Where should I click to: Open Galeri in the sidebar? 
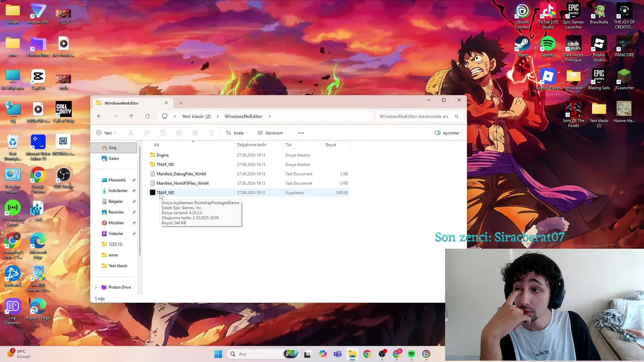tap(114, 158)
